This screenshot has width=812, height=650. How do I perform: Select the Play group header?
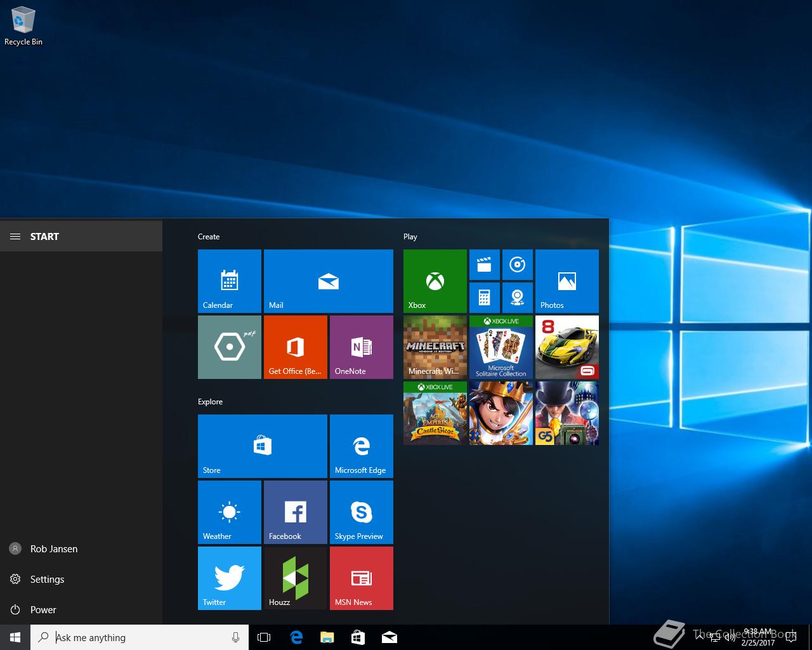click(410, 237)
